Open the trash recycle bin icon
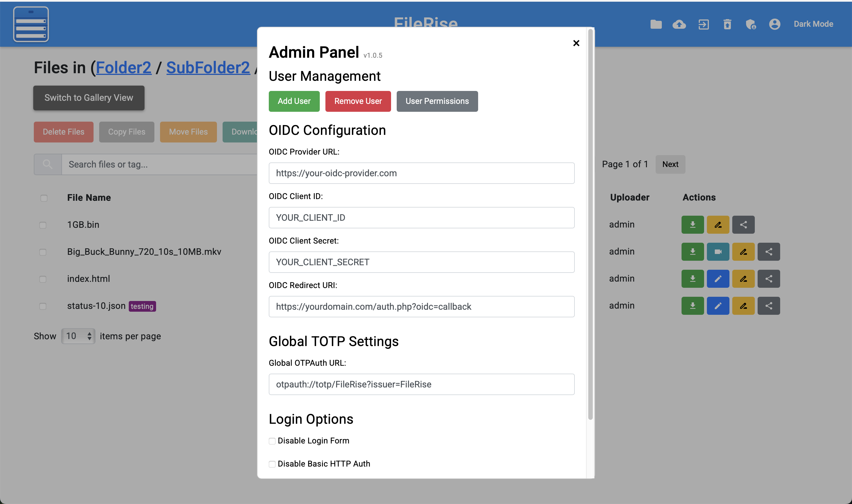852x504 pixels. click(x=727, y=24)
